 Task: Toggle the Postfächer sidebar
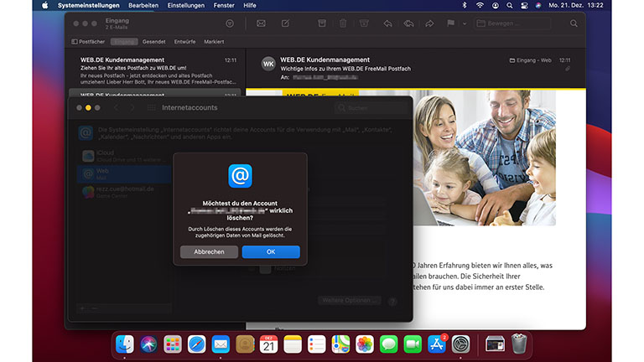87,40
